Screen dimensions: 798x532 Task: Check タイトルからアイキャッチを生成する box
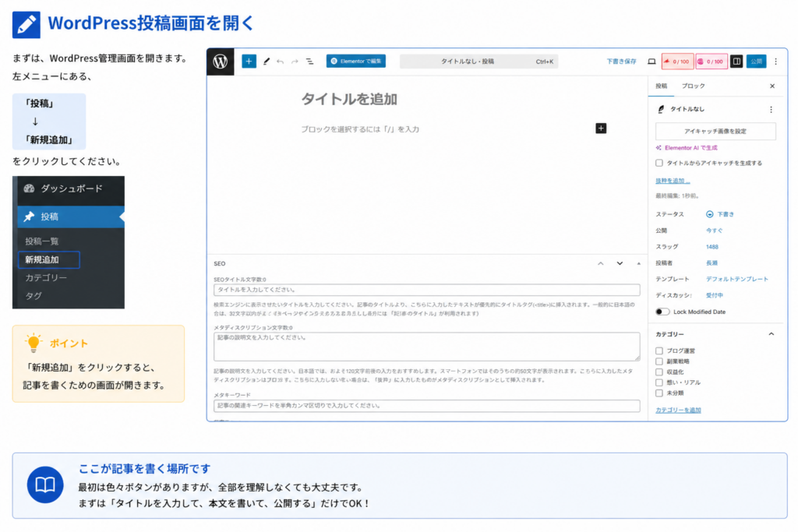click(659, 163)
